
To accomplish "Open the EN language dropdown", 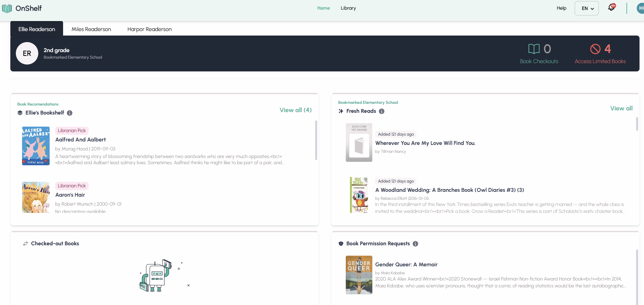I will click(587, 8).
